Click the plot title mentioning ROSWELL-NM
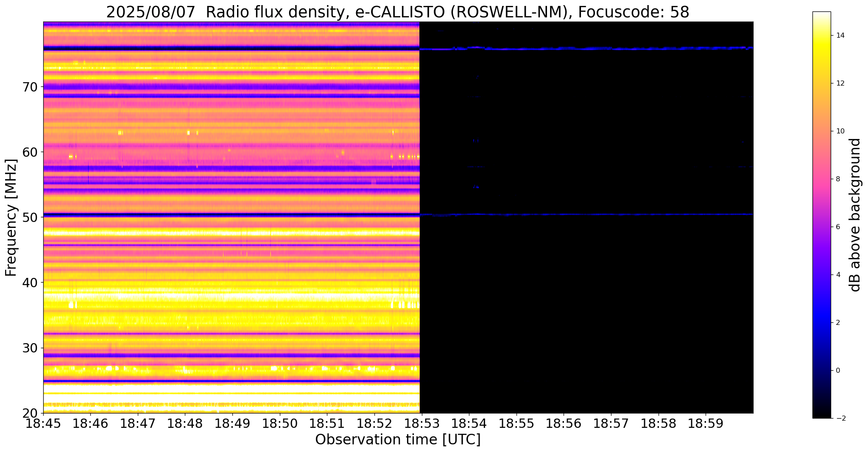Viewport: 868px width, 452px height. point(398,12)
